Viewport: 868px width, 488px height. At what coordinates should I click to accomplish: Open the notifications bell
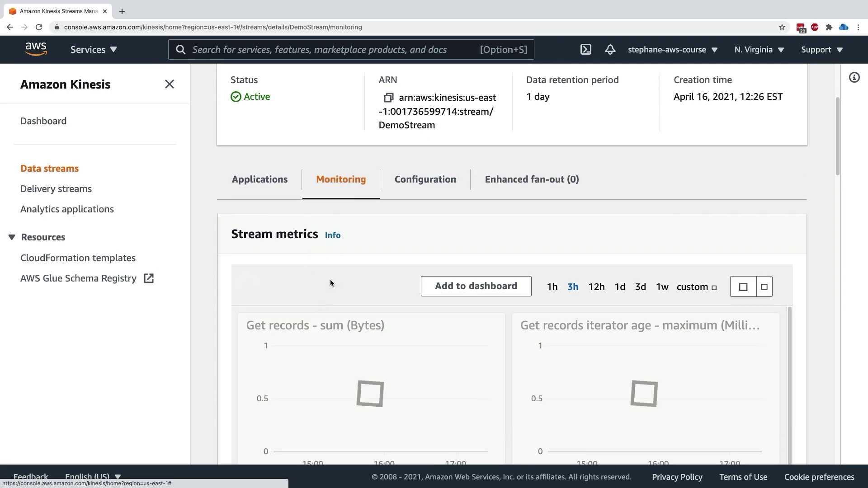610,50
